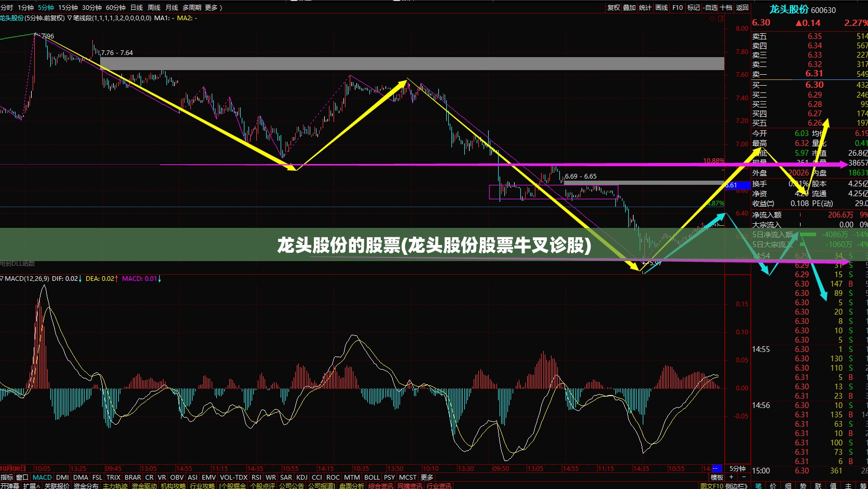The height and width of the screenshot is (489, 868).
Task: Select the BOLL indicator tab
Action: point(372,477)
